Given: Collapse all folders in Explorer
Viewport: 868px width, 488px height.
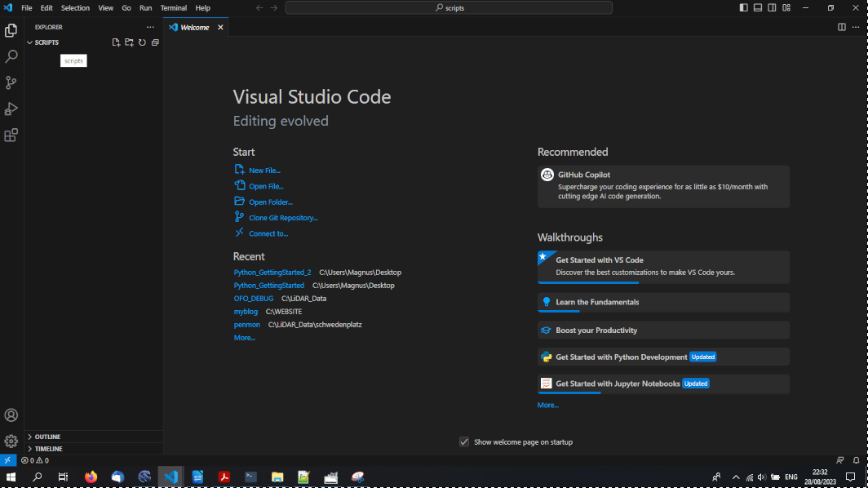Looking at the screenshot, I should click(x=156, y=42).
